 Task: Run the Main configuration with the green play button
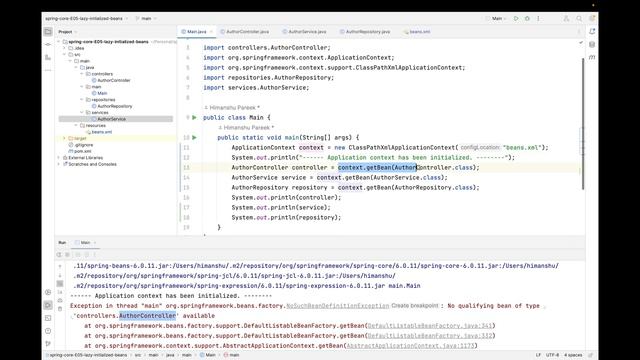point(516,18)
